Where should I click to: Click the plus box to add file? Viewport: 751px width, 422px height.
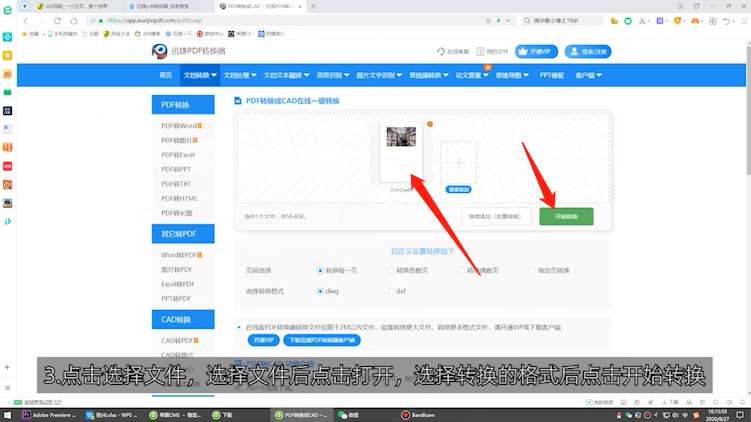[458, 163]
